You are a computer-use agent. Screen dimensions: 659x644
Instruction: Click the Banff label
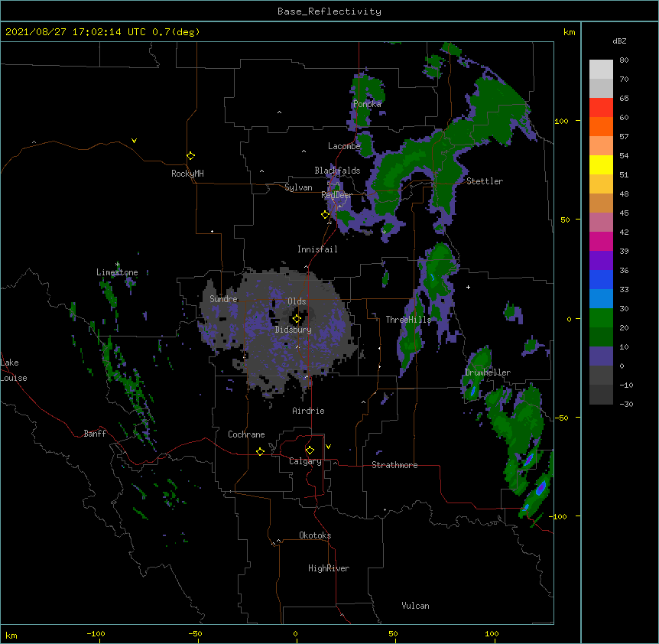click(95, 434)
